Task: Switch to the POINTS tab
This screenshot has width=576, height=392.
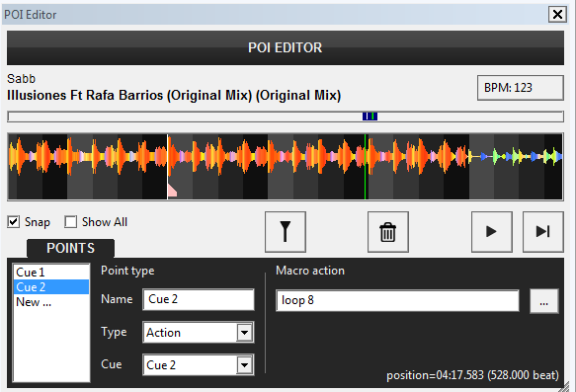Action: [70, 248]
